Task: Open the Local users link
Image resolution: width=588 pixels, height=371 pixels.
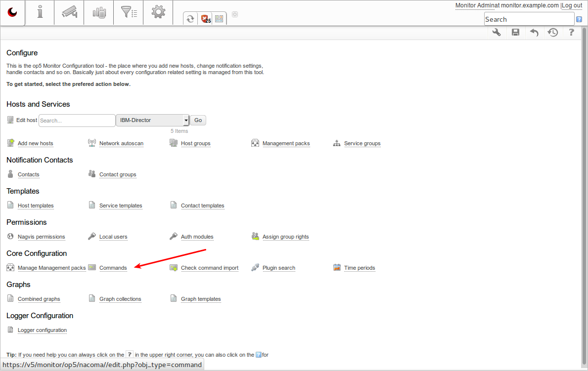Action: point(113,237)
